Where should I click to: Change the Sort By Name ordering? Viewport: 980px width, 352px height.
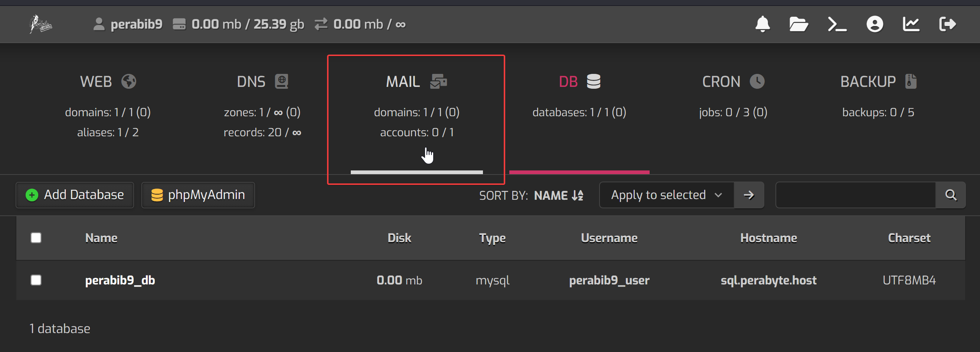[x=558, y=196]
